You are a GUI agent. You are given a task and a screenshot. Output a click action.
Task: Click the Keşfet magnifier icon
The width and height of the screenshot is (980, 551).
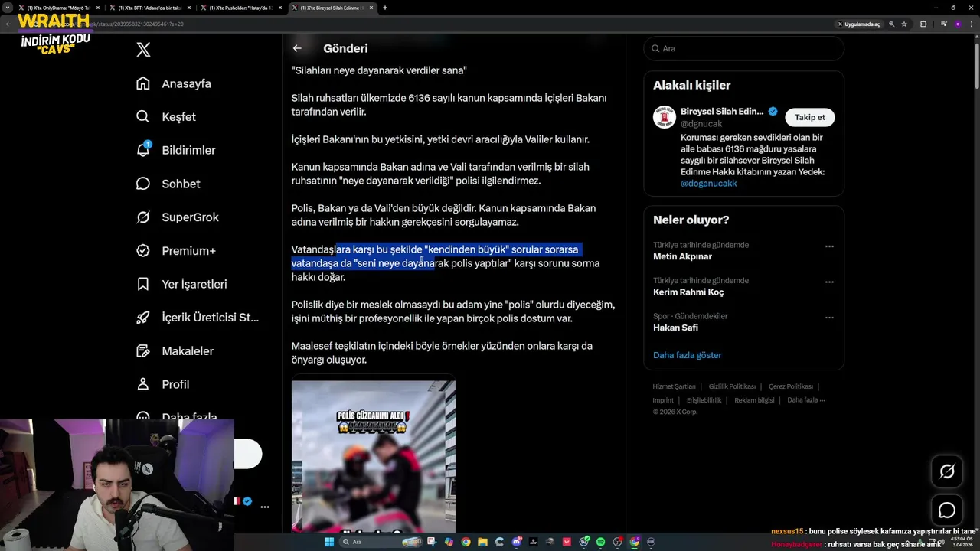point(143,117)
